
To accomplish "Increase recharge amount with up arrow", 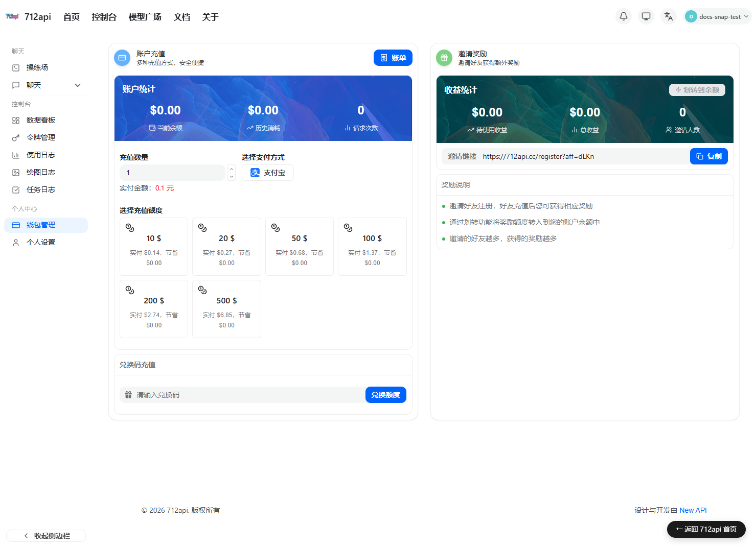I will pos(232,169).
